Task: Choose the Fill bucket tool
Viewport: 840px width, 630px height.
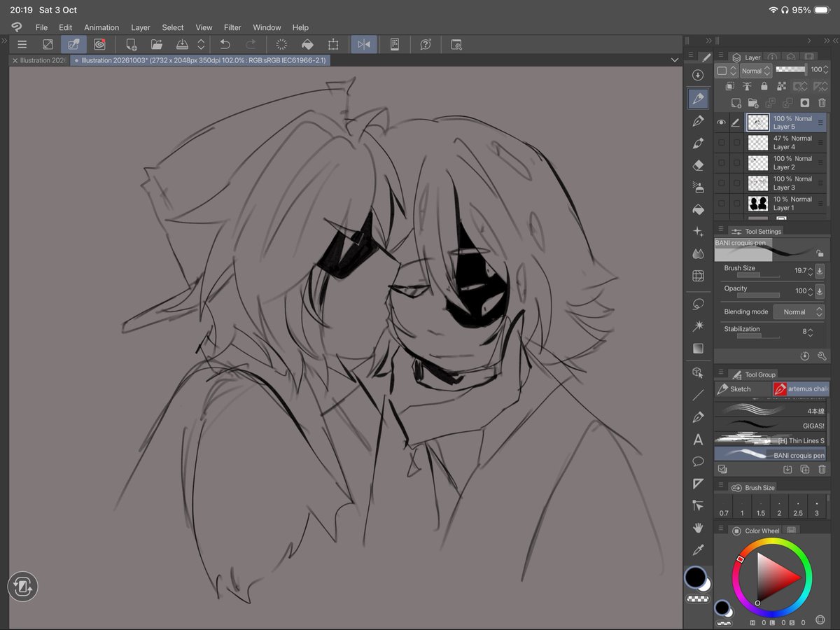Action: (698, 209)
